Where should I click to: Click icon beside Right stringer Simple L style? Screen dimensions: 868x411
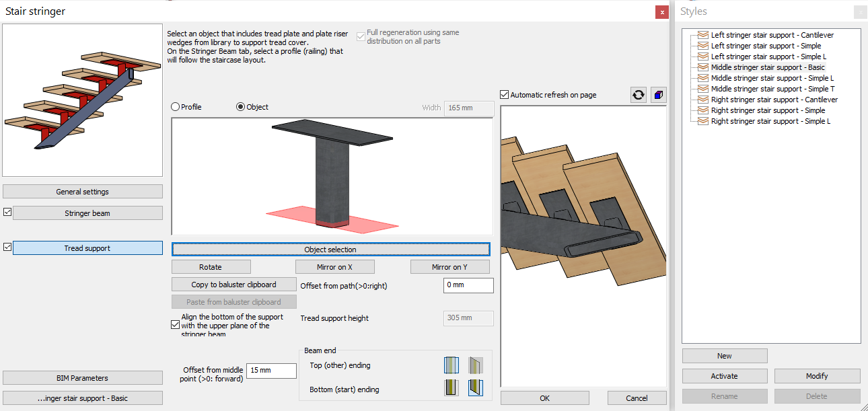(703, 121)
